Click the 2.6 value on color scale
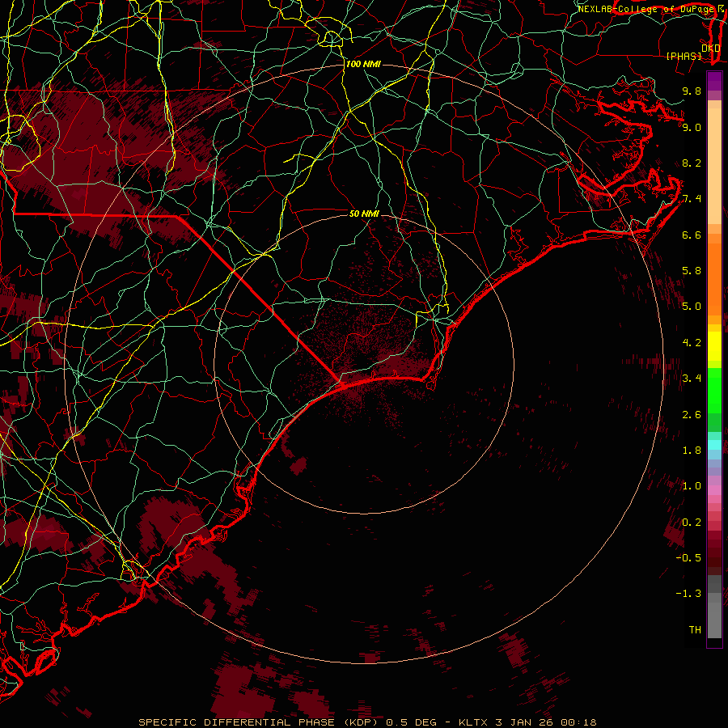728x728 pixels. tap(692, 415)
